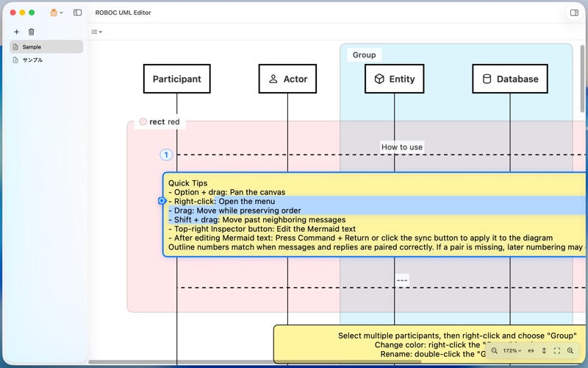Click the line 'Option + drag: Pan the canvas'

227,192
